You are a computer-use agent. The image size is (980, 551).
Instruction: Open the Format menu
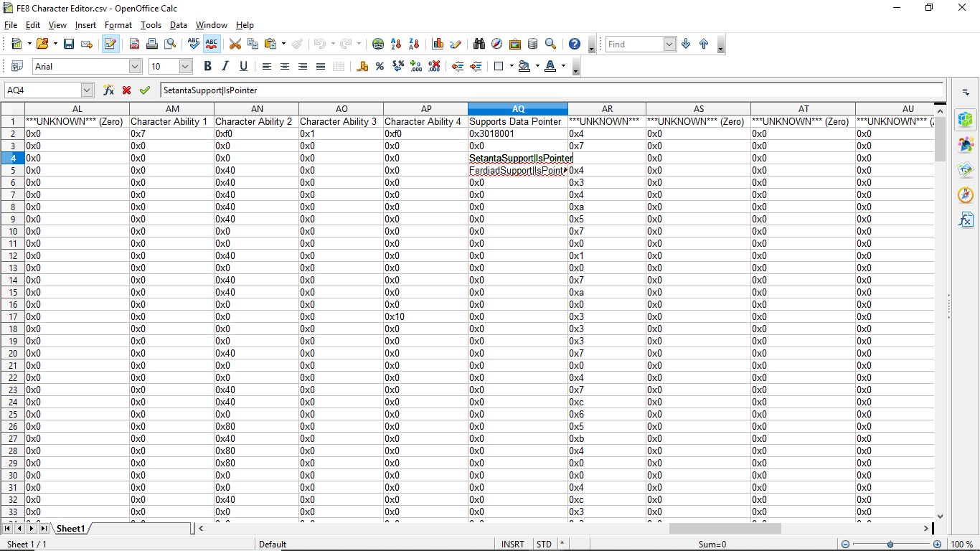118,25
